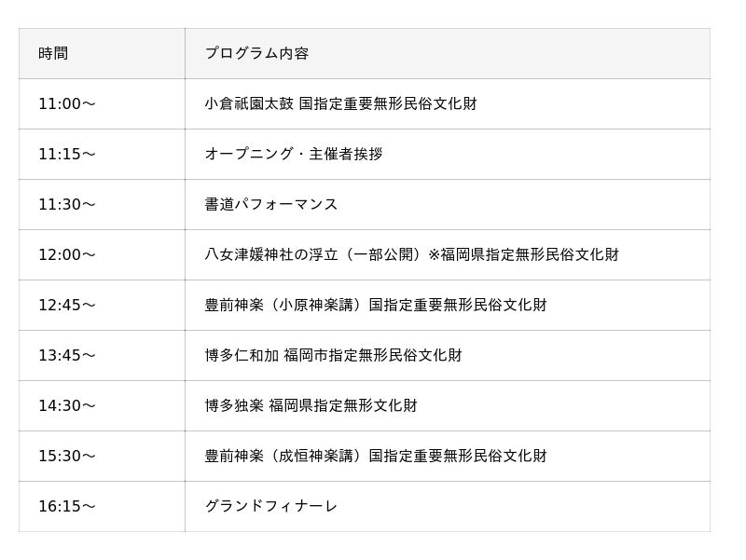Select the 12:45〜 time cell
Image resolution: width=746 pixels, height=560 pixels.
click(102, 306)
